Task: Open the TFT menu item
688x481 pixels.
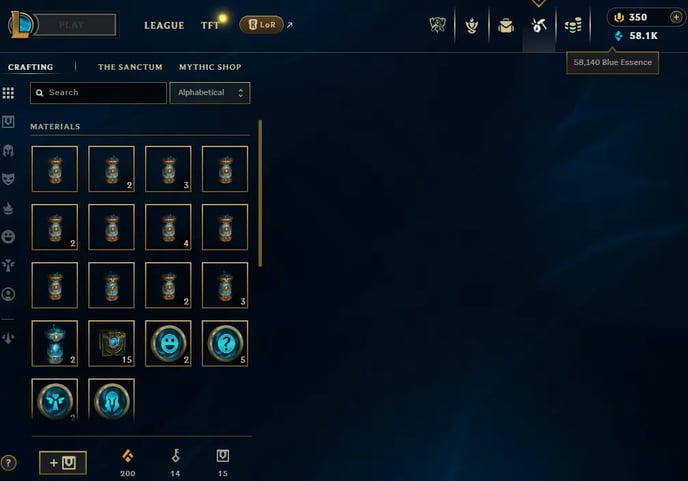Action: click(210, 25)
